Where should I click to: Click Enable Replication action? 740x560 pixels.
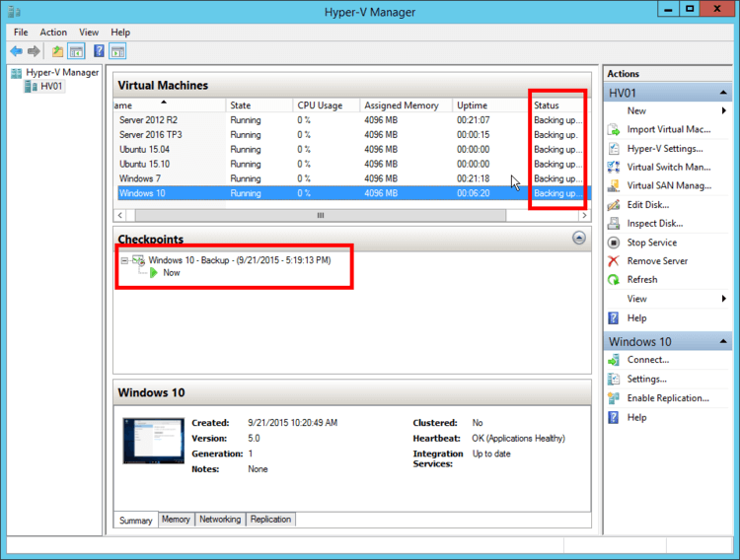coord(667,398)
